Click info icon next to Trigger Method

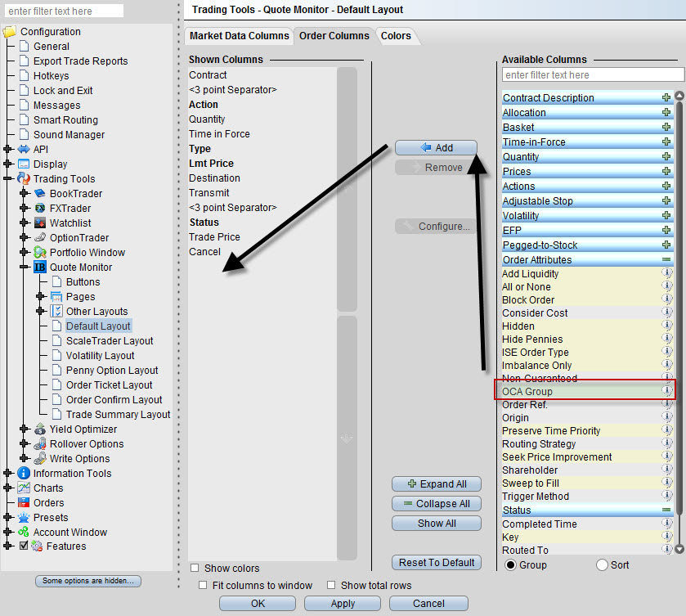(x=666, y=495)
